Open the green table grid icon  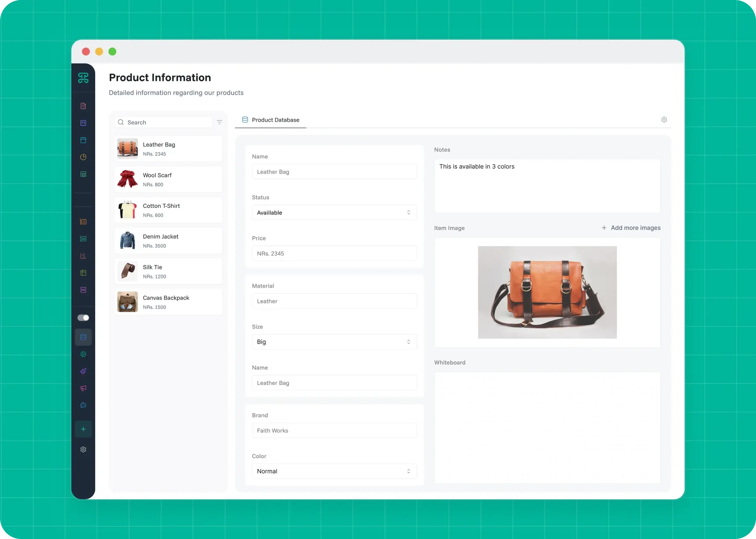tap(83, 174)
